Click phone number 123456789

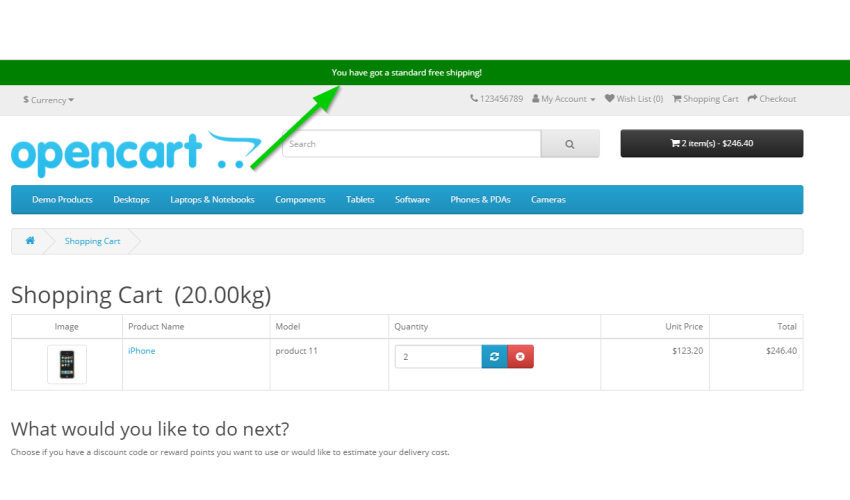coord(497,99)
